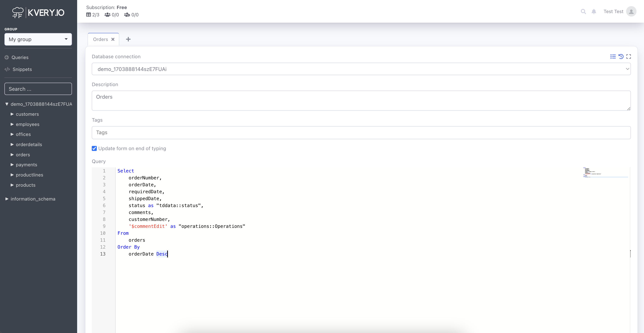The height and width of the screenshot is (333, 644).
Task: Open the My group dropdown
Action: click(x=38, y=39)
